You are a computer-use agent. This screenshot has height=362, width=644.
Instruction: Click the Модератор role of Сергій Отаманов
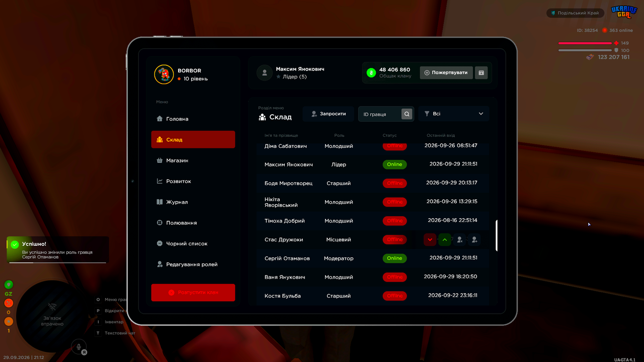339,258
